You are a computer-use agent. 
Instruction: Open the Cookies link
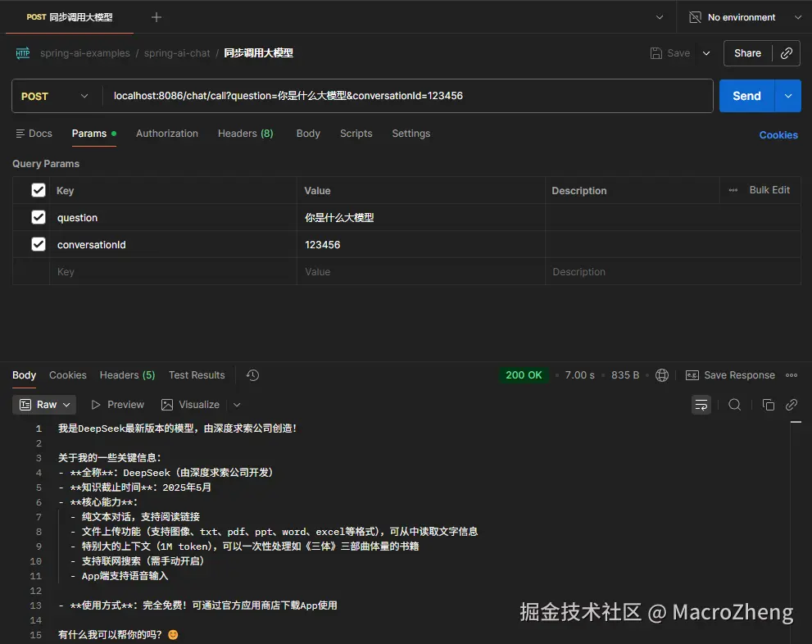pos(778,134)
